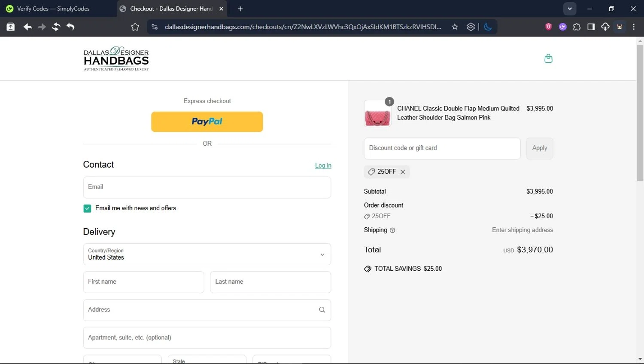Click the Last name field
Screen dimensions: 644x364
click(270, 282)
